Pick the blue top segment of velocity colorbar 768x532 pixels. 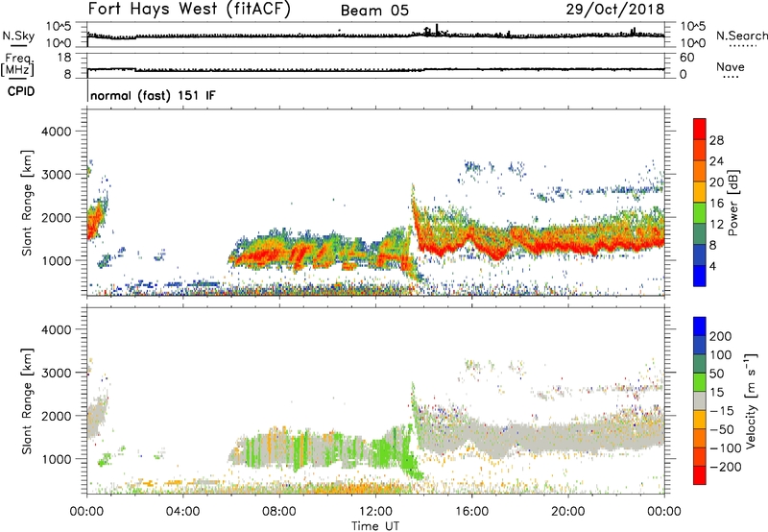700,326
